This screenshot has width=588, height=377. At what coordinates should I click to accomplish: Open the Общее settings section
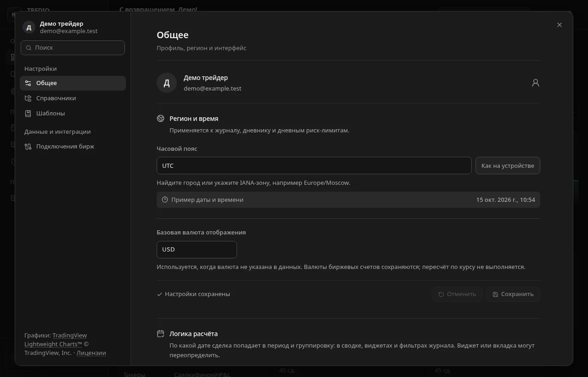click(x=73, y=83)
